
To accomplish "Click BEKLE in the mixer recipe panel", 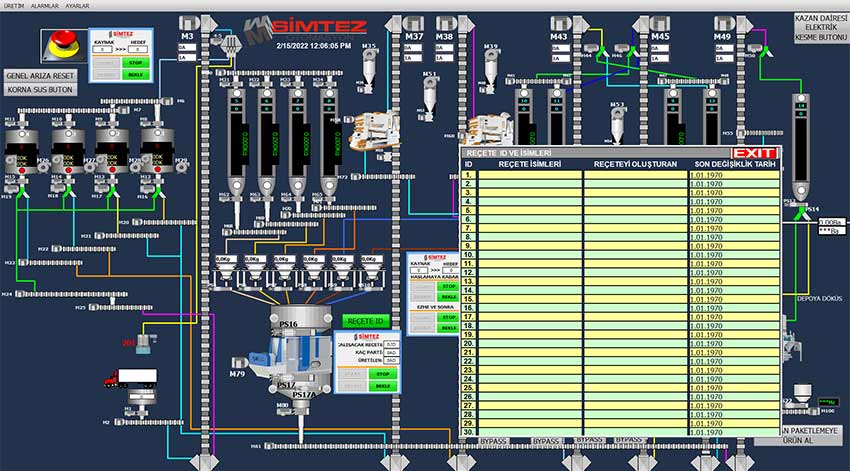I will coord(383,386).
